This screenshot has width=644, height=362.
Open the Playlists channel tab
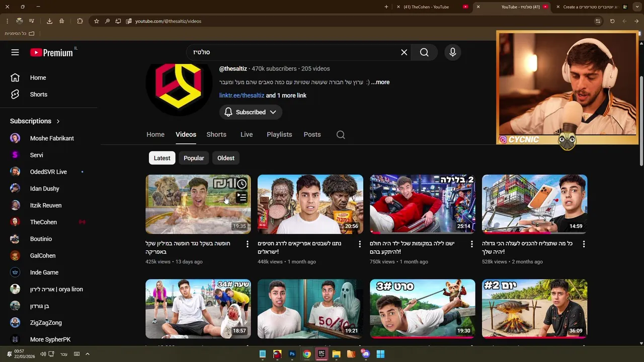click(279, 135)
